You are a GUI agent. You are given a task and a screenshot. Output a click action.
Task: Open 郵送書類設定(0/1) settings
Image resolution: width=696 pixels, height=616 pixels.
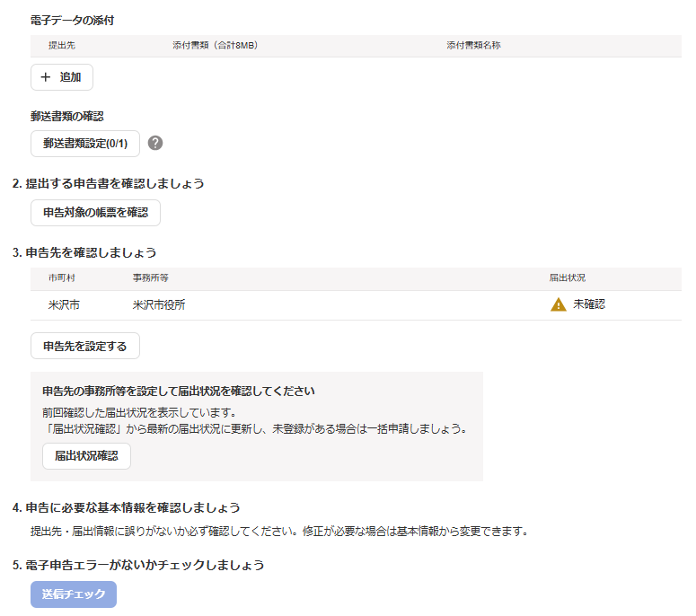coord(85,144)
